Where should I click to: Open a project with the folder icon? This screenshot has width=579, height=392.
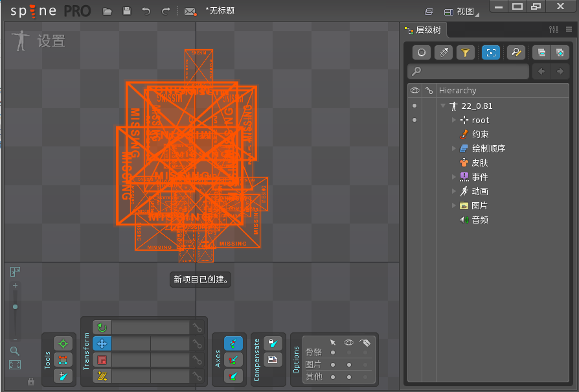(107, 12)
